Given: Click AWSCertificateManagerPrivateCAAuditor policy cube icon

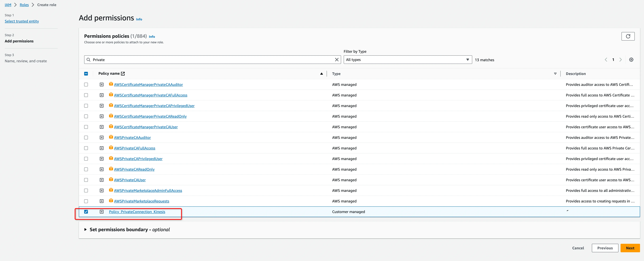Looking at the screenshot, I should coord(111,84).
